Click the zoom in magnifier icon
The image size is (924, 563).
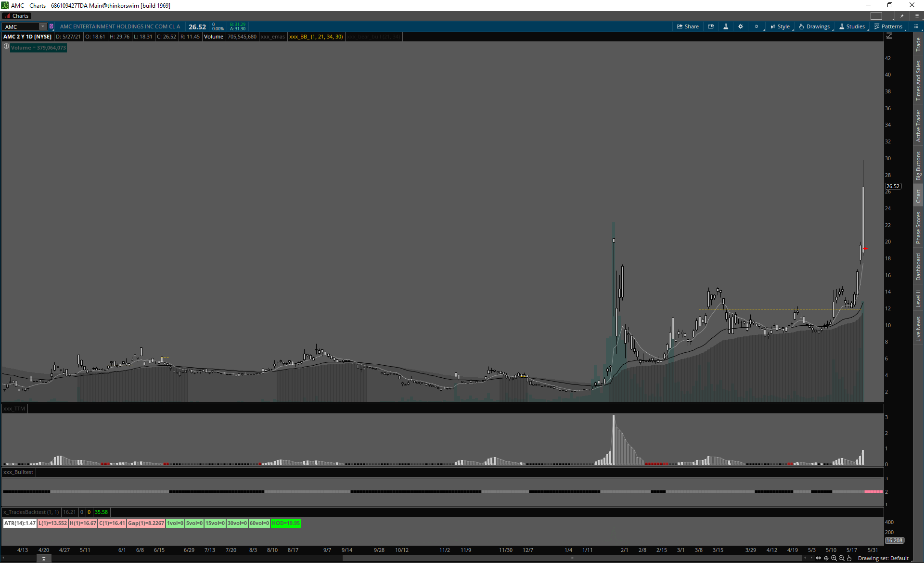(834, 558)
